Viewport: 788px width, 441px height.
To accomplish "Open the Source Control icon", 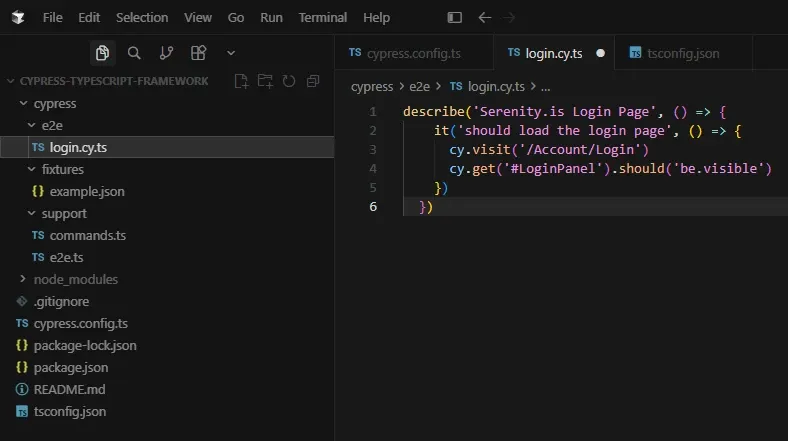I will (x=166, y=53).
